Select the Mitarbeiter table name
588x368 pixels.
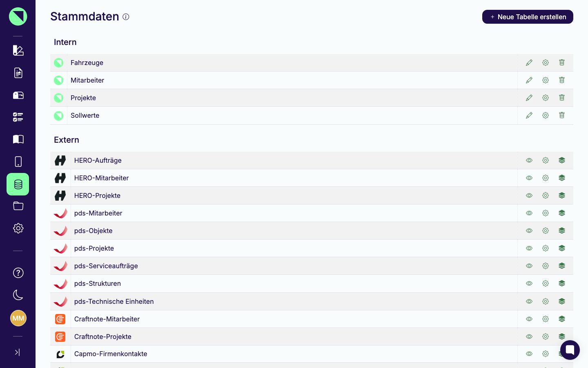coord(87,80)
